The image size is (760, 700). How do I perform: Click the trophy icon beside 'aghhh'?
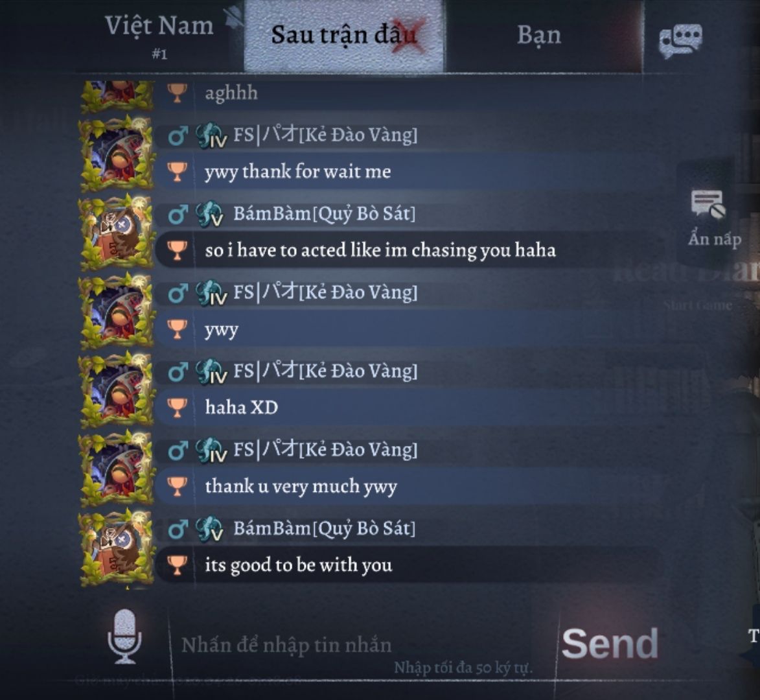(177, 93)
